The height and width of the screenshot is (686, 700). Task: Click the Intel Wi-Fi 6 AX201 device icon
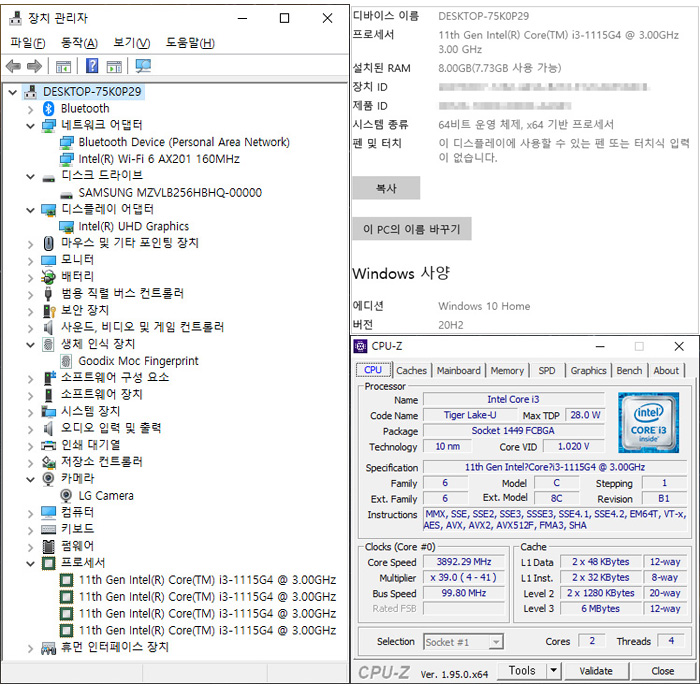tap(67, 159)
